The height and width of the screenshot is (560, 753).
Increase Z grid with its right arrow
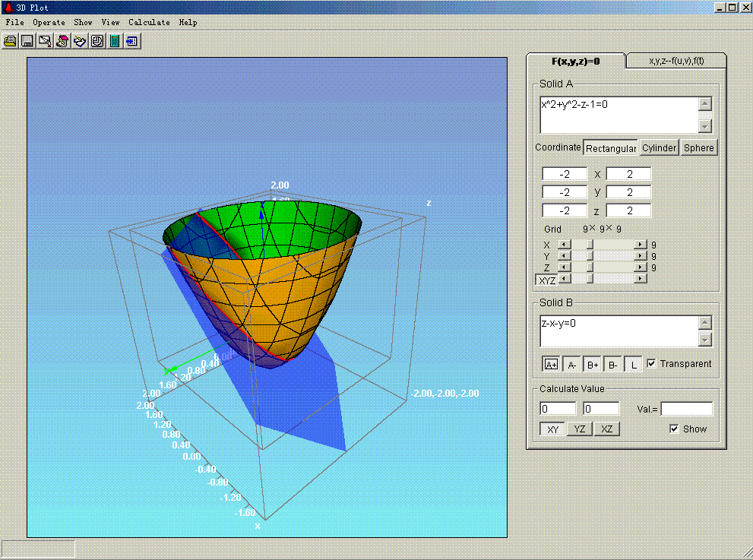[x=641, y=267]
